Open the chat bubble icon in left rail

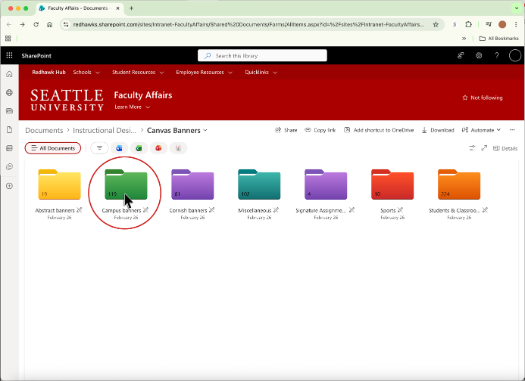click(x=9, y=166)
